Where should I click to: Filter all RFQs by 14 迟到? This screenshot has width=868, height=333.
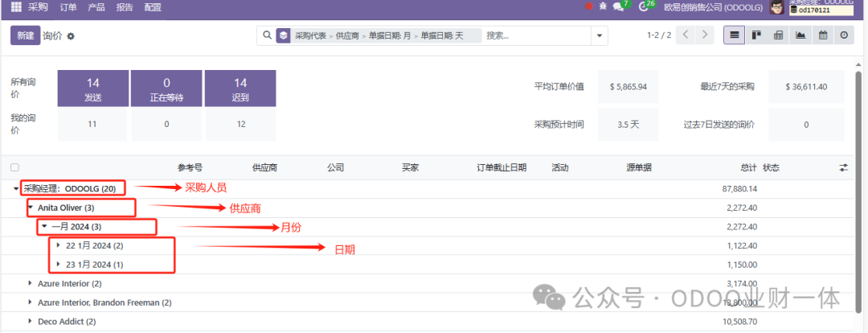pyautogui.click(x=240, y=88)
